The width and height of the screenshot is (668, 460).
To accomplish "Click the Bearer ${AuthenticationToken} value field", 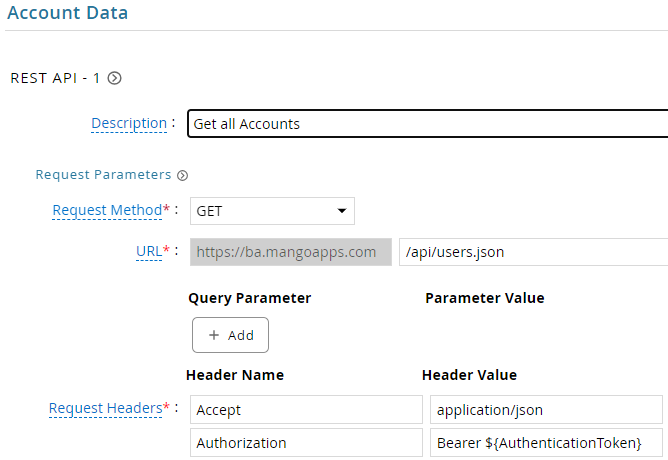I will 546,443.
